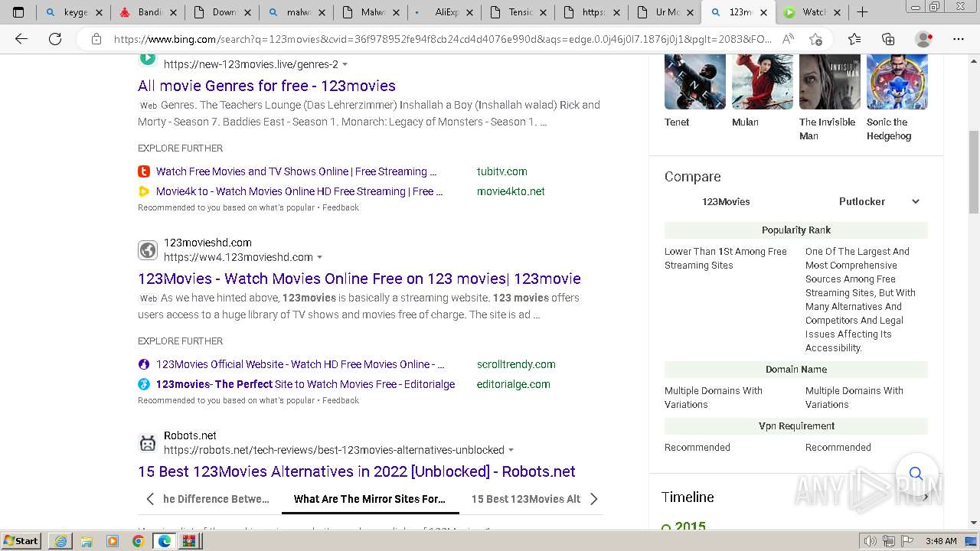
Task: Open tab actions menu icon
Action: tap(18, 12)
